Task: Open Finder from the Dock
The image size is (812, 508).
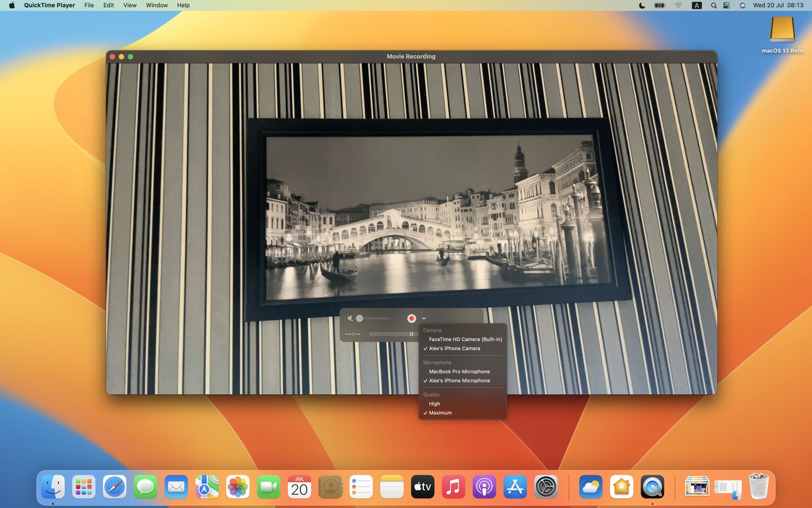Action: (53, 487)
